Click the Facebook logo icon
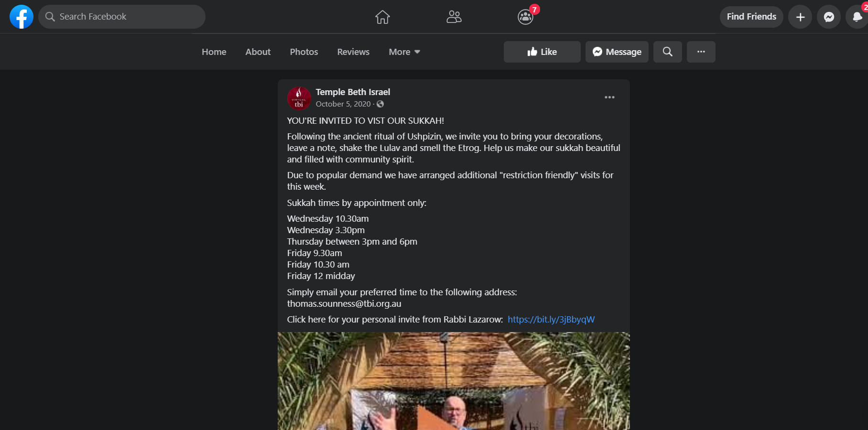The image size is (868, 430). point(22,17)
